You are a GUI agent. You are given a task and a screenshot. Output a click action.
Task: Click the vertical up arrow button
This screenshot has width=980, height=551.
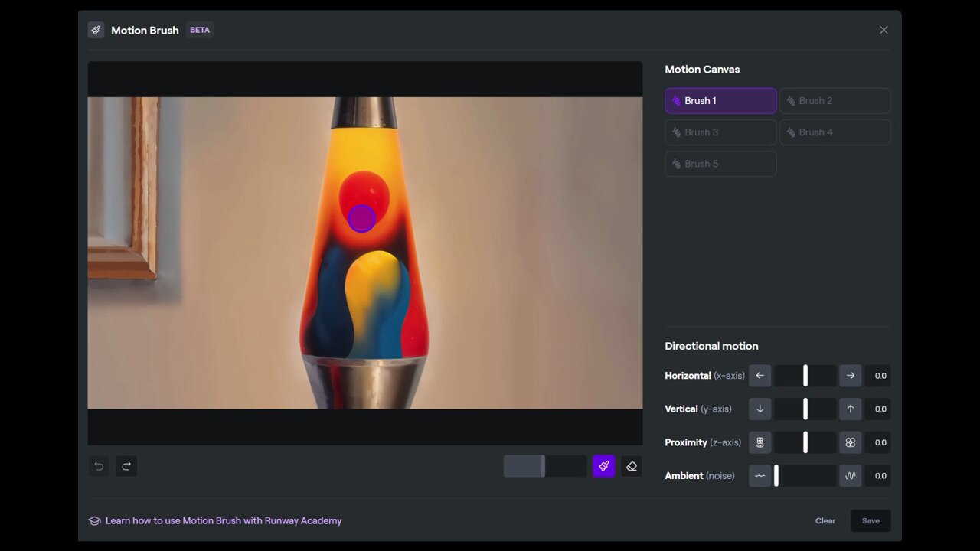click(x=850, y=409)
